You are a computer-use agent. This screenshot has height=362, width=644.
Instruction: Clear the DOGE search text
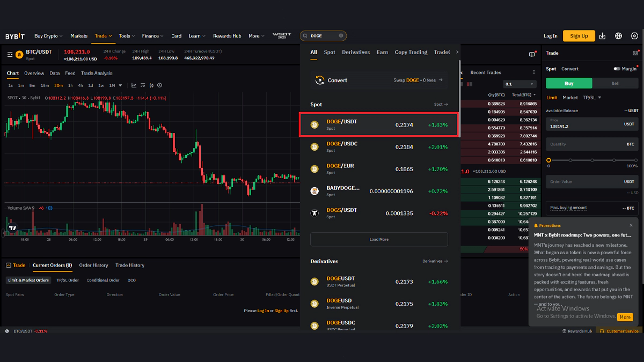(x=341, y=36)
